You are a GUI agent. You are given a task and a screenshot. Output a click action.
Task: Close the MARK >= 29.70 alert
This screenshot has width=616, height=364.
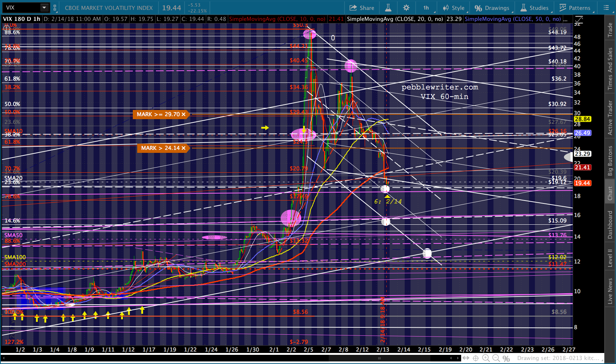click(183, 114)
